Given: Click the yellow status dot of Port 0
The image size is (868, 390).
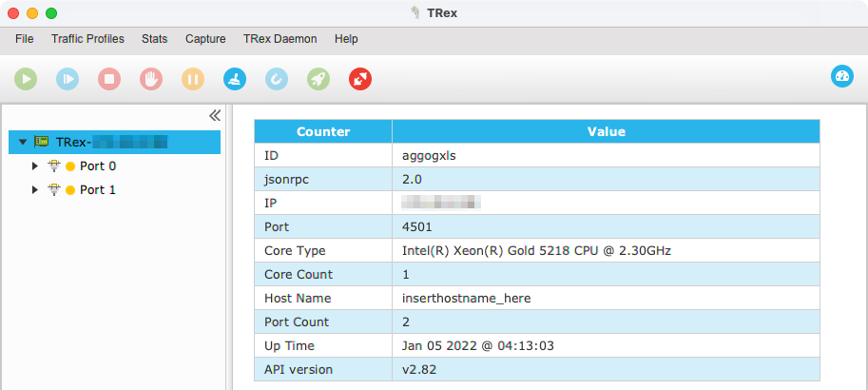Looking at the screenshot, I should point(70,166).
